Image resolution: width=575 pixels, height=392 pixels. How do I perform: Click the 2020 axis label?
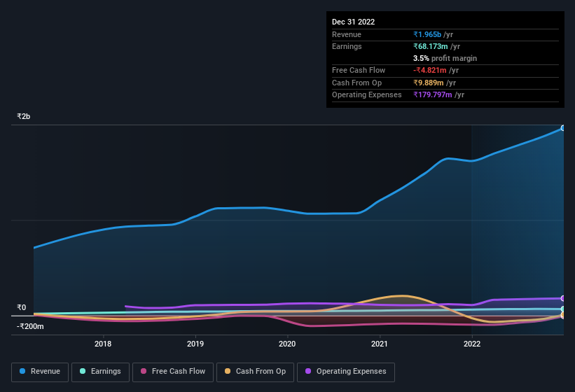pos(287,344)
